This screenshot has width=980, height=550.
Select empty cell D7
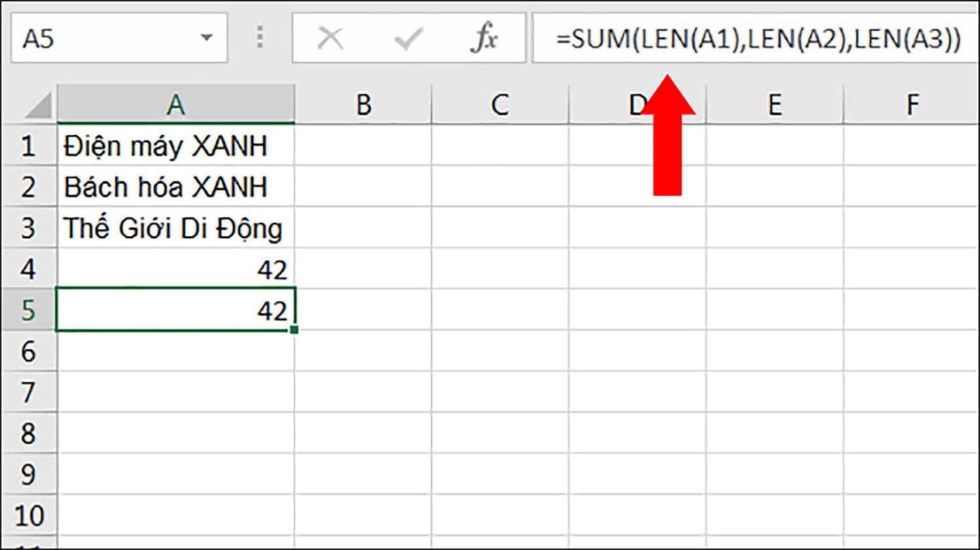(637, 392)
